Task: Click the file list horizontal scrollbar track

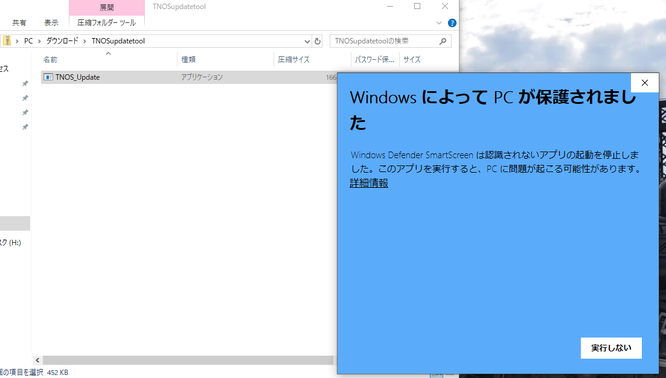Action: [188, 360]
